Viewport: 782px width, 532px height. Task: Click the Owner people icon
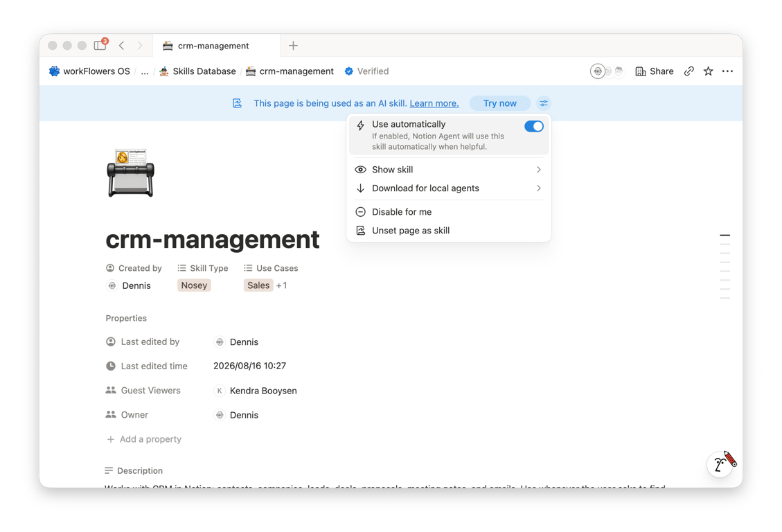pyautogui.click(x=111, y=415)
